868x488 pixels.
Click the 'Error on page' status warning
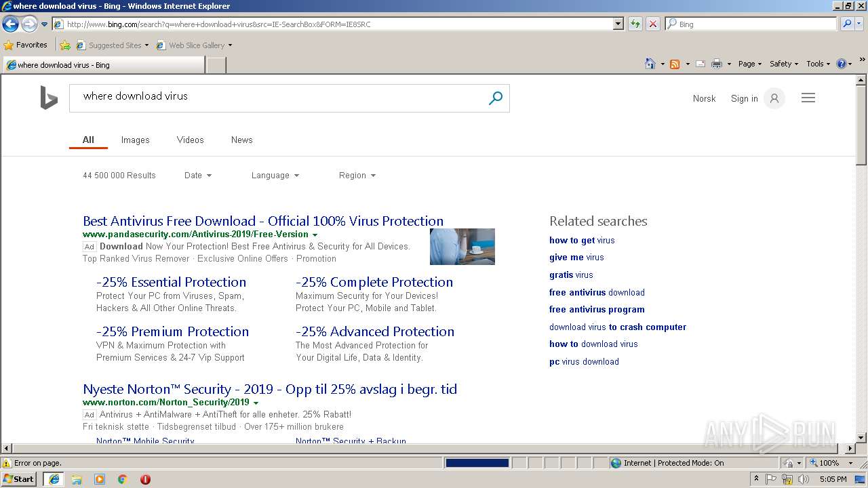pyautogui.click(x=32, y=463)
